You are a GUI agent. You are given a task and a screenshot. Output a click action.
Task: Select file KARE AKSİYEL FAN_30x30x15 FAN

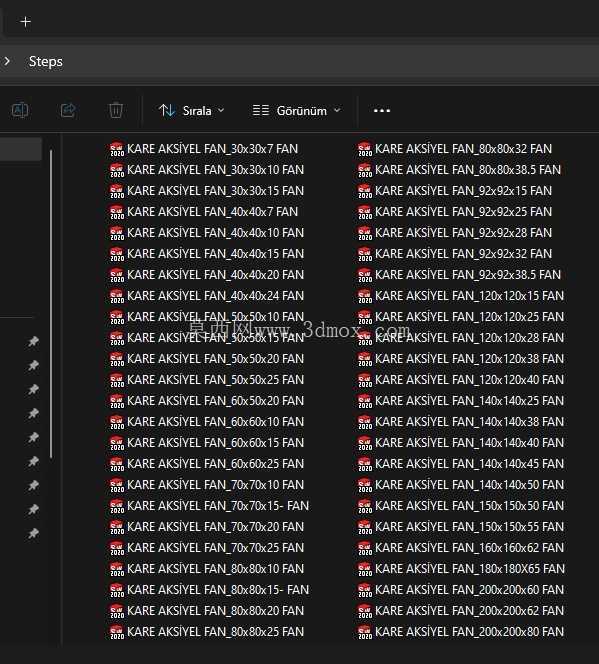pos(207,191)
